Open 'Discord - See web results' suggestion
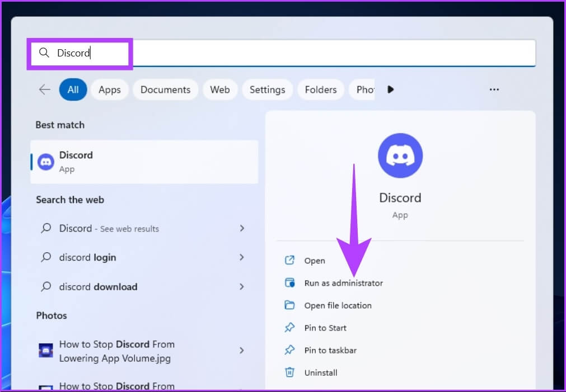 144,228
